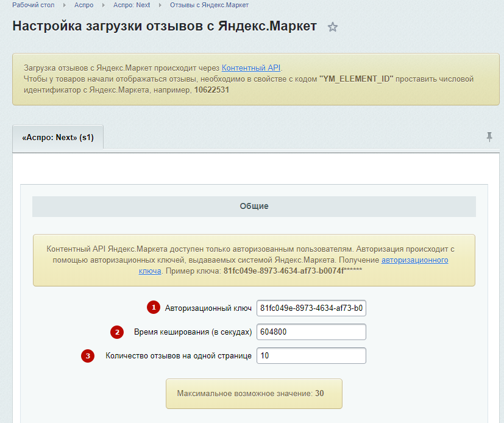Select the page title Настройка загрузки отзывов

165,26
